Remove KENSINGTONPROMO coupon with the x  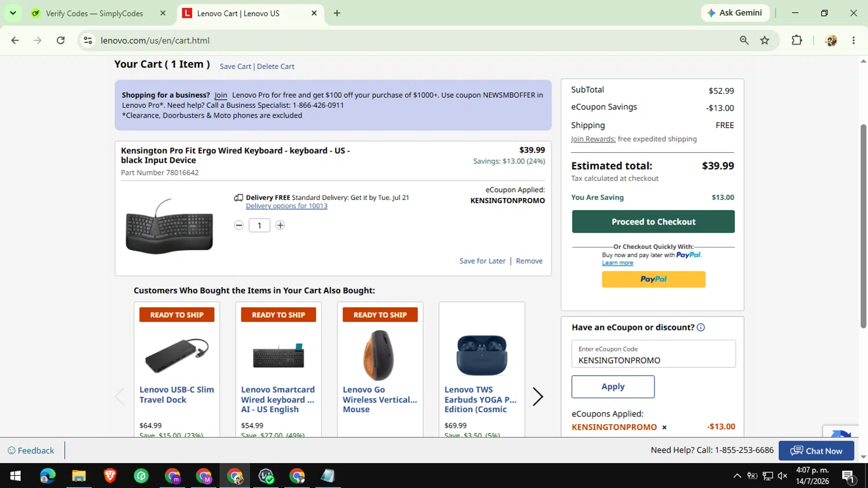coord(664,427)
